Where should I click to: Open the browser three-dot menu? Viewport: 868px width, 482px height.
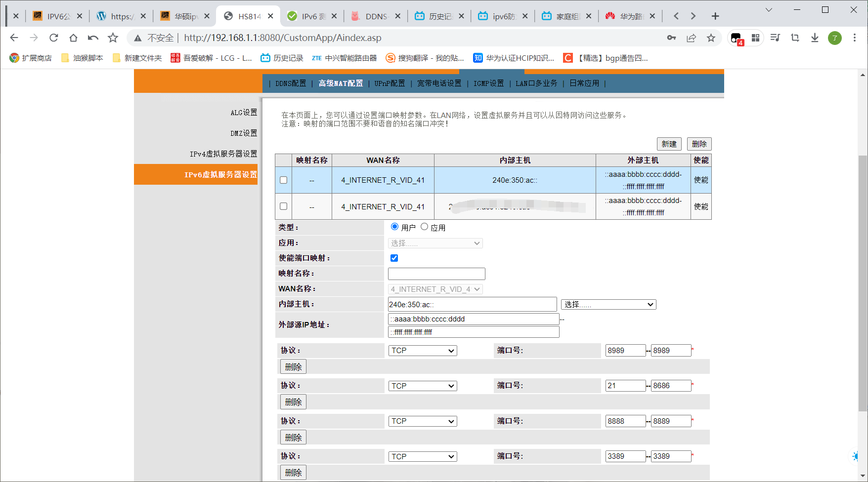pyautogui.click(x=854, y=38)
